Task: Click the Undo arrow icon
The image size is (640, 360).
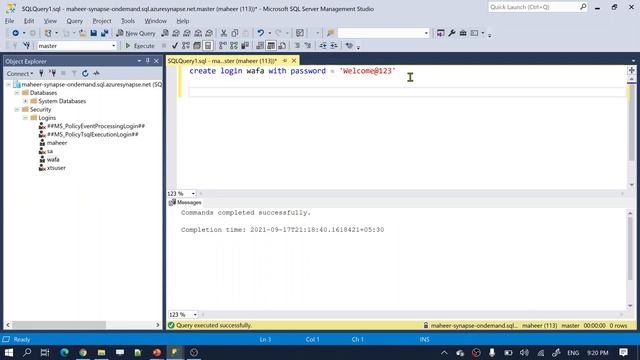Action: 260,33
